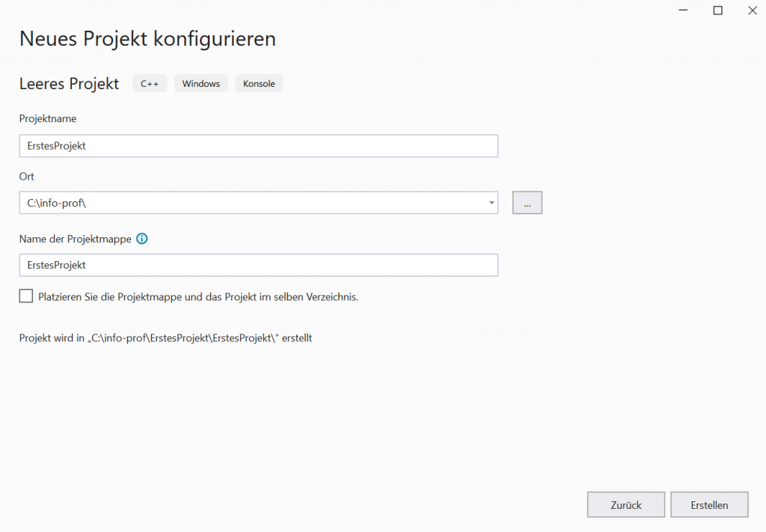The width and height of the screenshot is (766, 532).
Task: Click the Leeres Projekt template heading
Action: [x=69, y=84]
